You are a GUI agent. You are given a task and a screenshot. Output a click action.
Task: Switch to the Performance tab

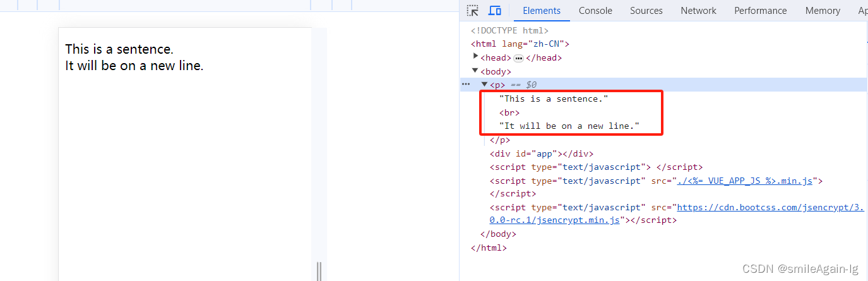[760, 11]
